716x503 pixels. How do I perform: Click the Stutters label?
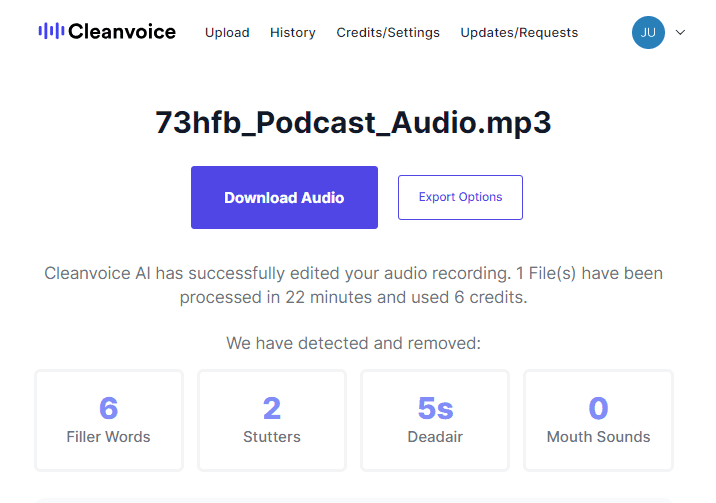[272, 437]
